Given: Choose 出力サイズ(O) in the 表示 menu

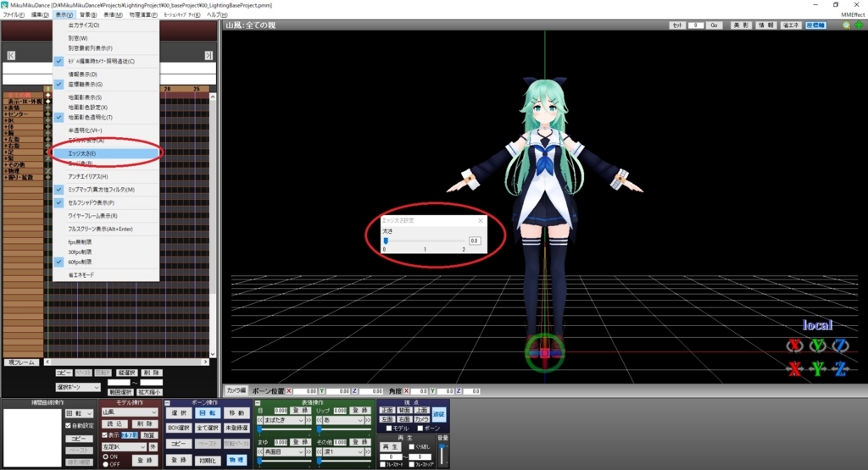Looking at the screenshot, I should (106, 25).
